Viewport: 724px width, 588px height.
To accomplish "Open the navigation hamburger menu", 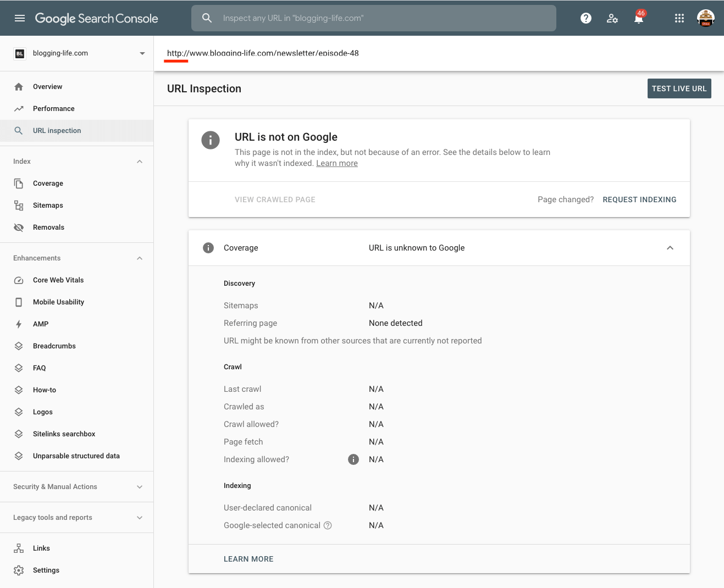I will click(20, 18).
